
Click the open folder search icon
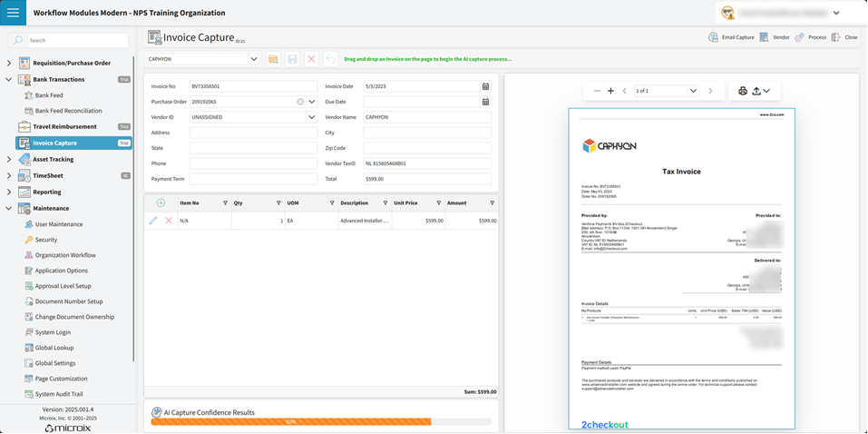(273, 59)
